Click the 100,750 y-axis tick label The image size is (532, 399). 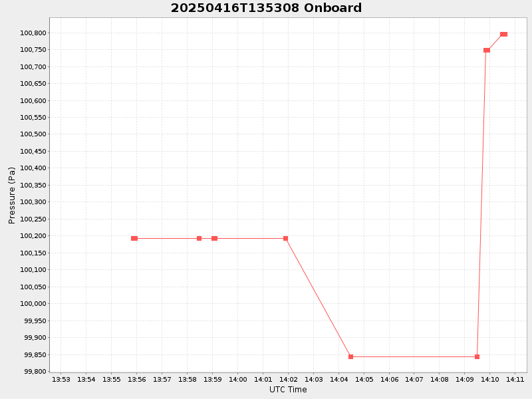tap(33, 50)
